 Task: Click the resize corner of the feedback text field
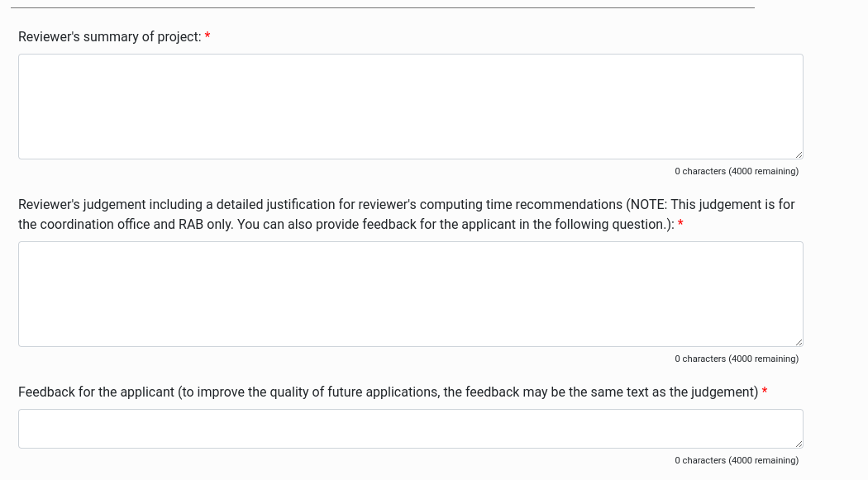(x=799, y=444)
